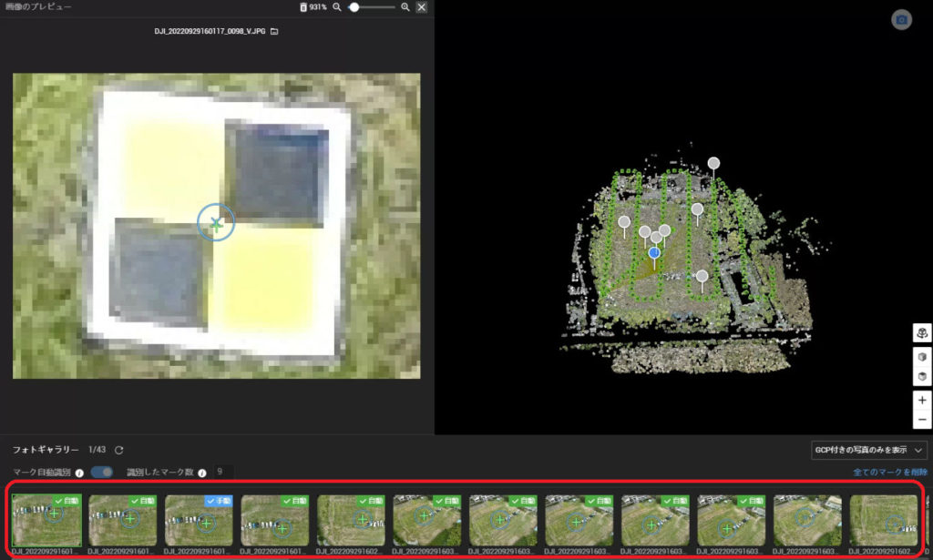Zoom out the 3D view with minus button
Viewport: 933px width, 560px height.
pyautogui.click(x=922, y=420)
